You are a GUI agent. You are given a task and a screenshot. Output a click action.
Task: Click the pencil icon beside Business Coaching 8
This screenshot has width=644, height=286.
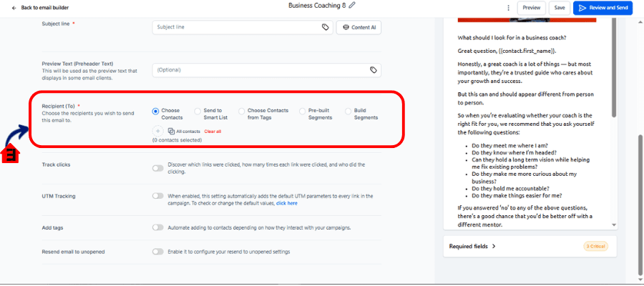(352, 6)
